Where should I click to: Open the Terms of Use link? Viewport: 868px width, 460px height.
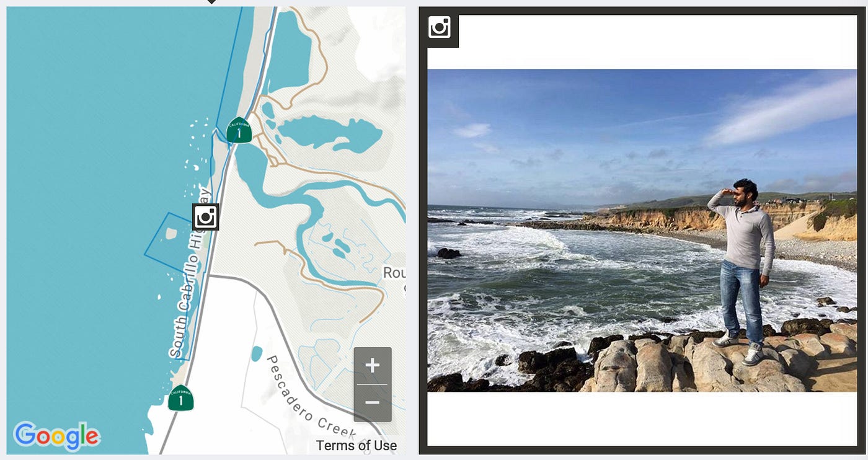(x=356, y=445)
